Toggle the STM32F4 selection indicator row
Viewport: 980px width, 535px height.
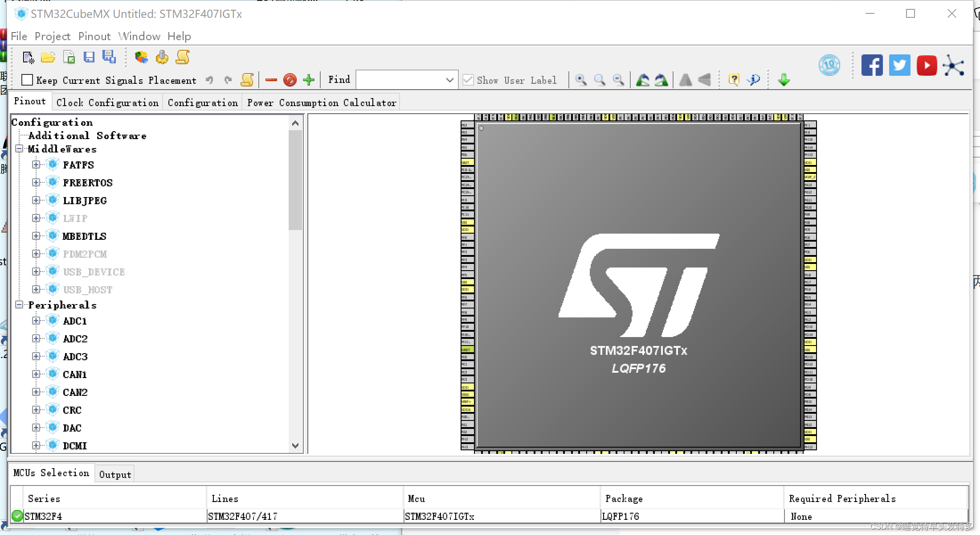[17, 516]
